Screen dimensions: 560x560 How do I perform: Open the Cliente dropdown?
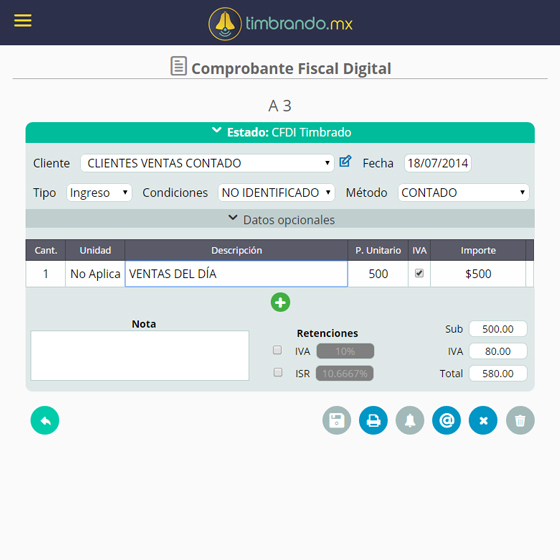pyautogui.click(x=207, y=163)
